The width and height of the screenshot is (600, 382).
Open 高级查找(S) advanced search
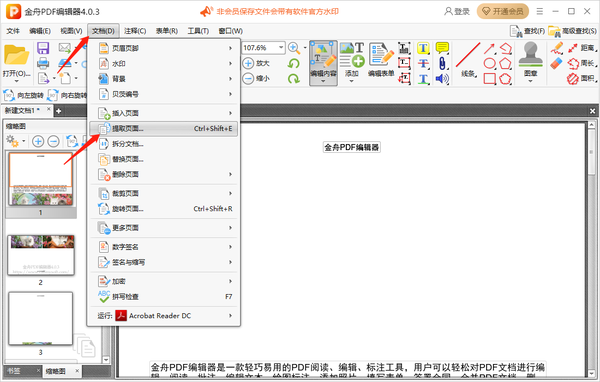tap(572, 31)
